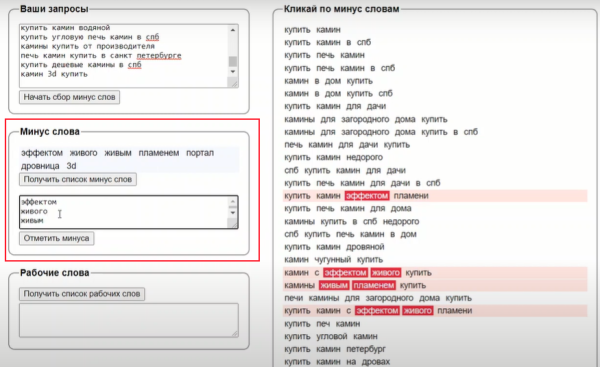Click 'недорого' in 'купить камин недорого'
This screenshot has width=600, height=367.
364,158
